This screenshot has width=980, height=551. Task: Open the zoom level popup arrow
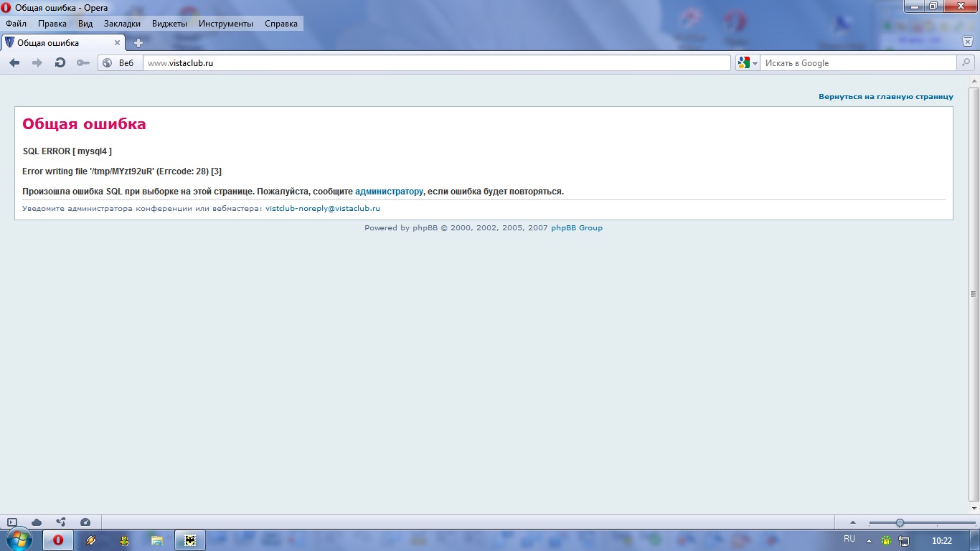pos(852,522)
